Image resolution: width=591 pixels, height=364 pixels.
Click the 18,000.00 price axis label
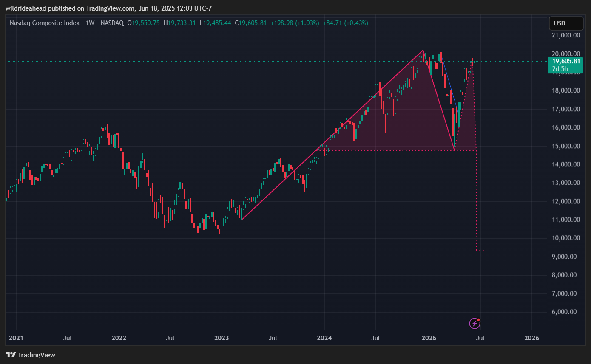tap(566, 90)
